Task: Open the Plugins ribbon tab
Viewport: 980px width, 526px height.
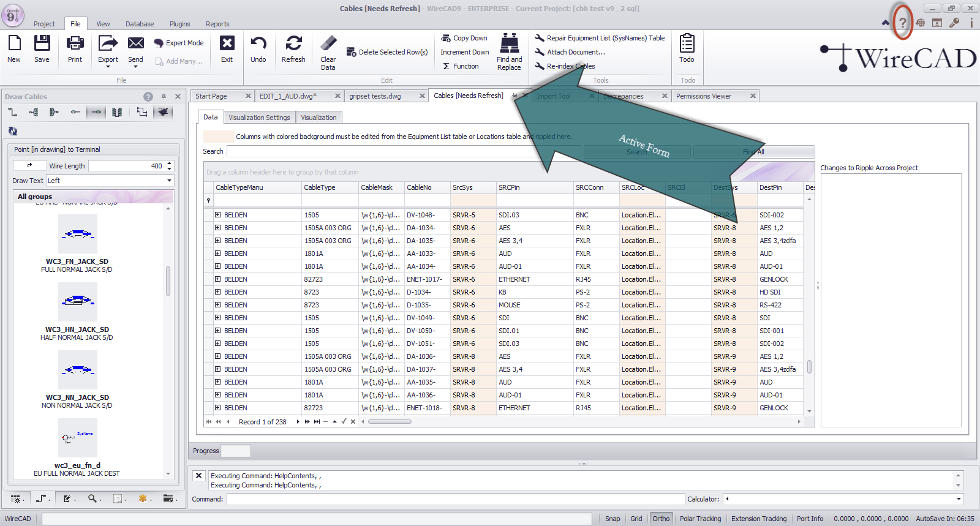Action: [x=179, y=24]
